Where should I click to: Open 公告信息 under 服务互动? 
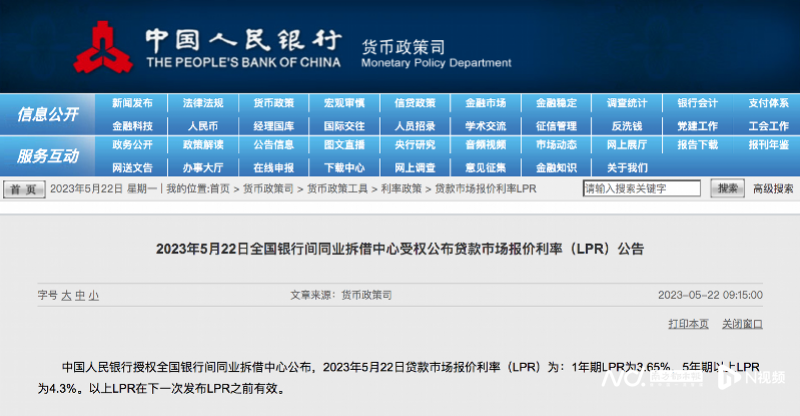(x=273, y=145)
